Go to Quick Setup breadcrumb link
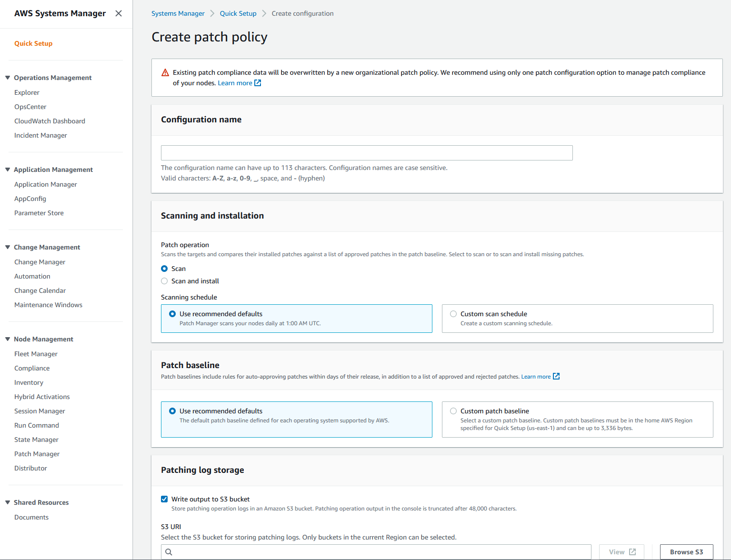This screenshot has width=731, height=560. tap(238, 13)
